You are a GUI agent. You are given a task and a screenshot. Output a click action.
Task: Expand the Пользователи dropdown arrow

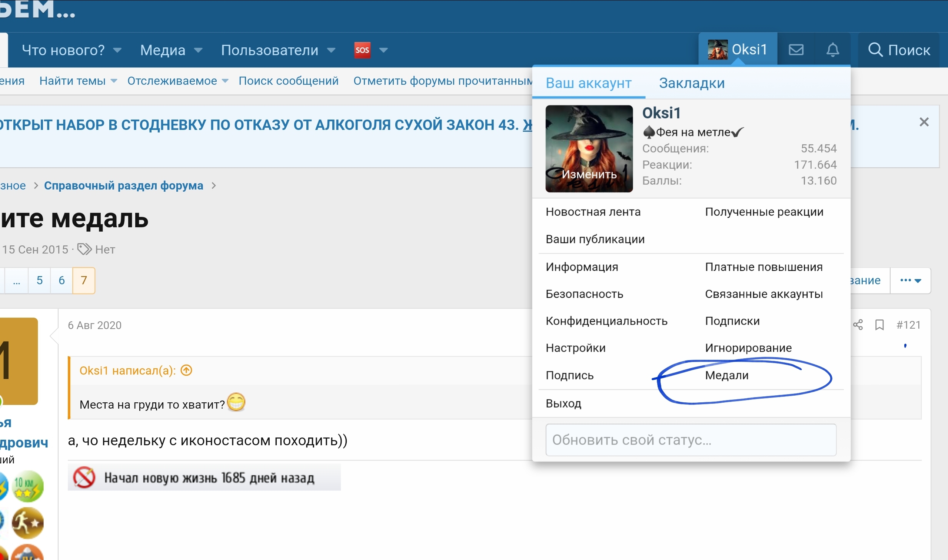coord(331,50)
